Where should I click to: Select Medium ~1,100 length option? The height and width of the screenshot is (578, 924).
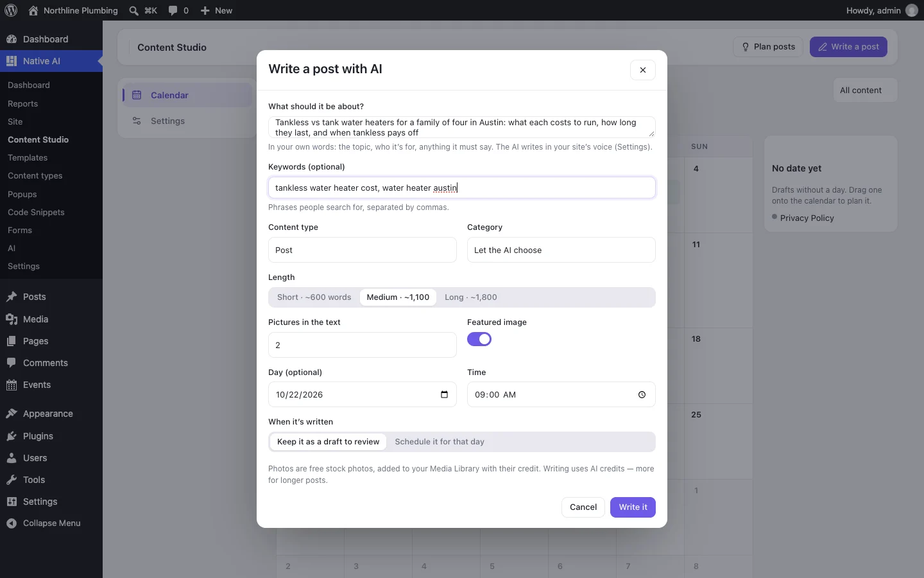pyautogui.click(x=398, y=297)
